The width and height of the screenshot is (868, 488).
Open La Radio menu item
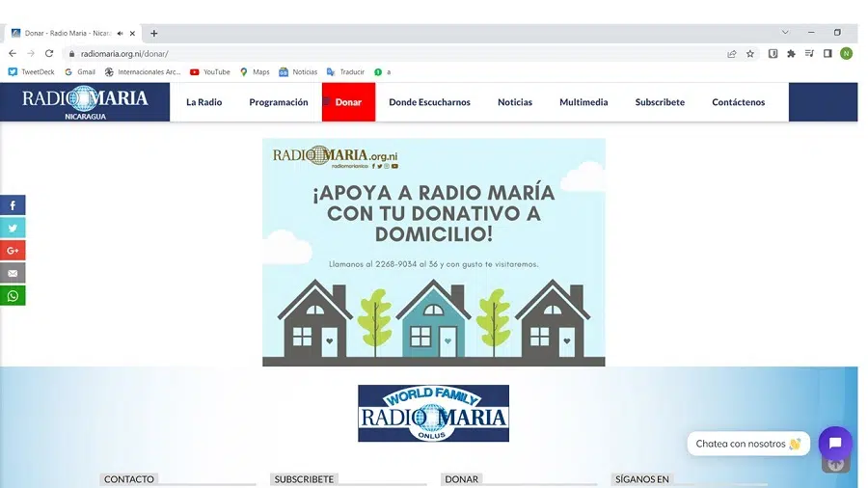pos(203,102)
